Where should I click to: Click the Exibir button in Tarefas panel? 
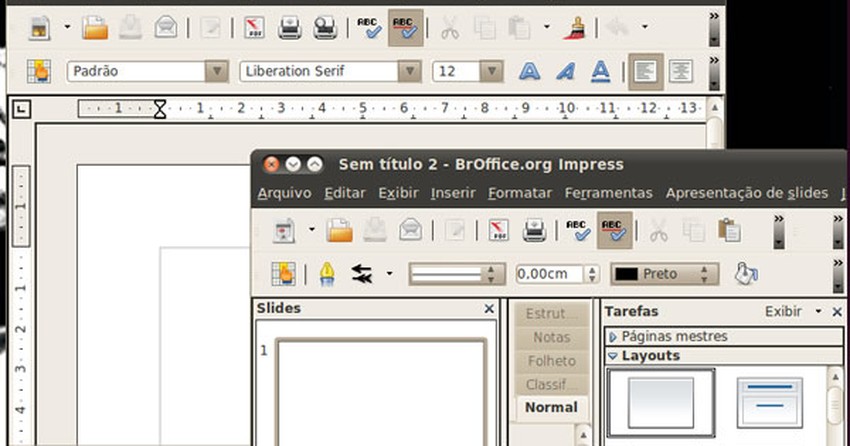point(783,311)
